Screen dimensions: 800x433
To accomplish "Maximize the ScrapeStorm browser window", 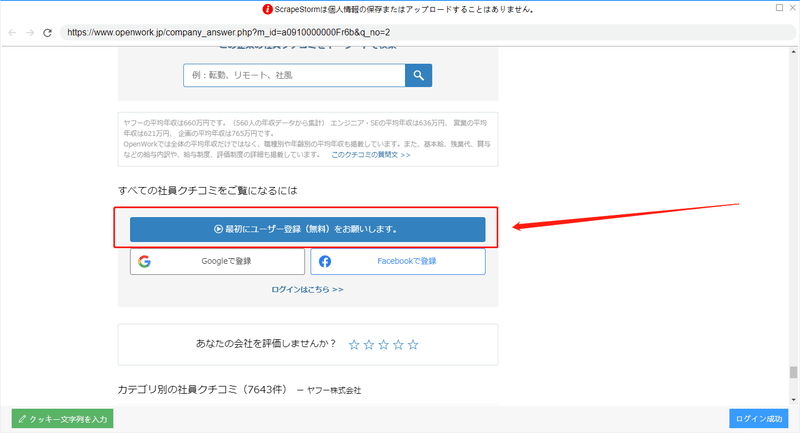I will coord(779,8).
